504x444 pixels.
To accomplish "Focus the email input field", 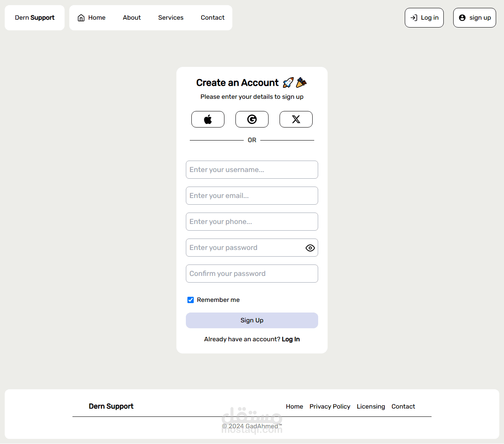I will tap(252, 196).
